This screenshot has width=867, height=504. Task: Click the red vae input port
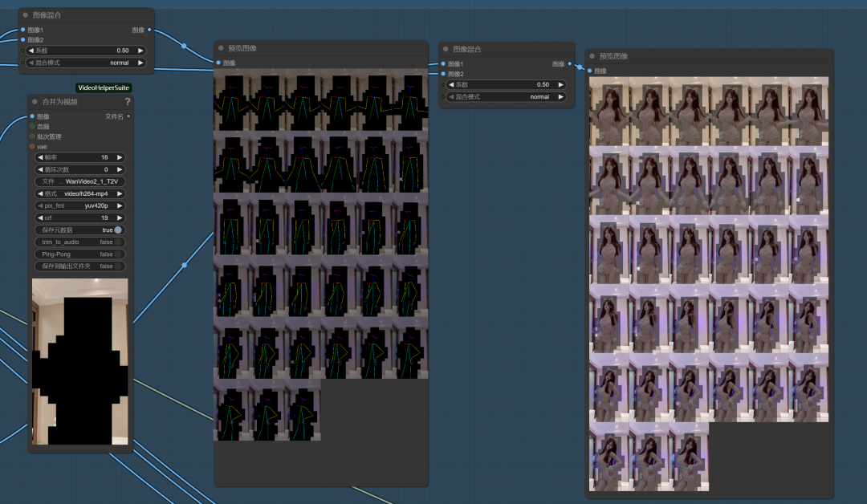[32, 146]
